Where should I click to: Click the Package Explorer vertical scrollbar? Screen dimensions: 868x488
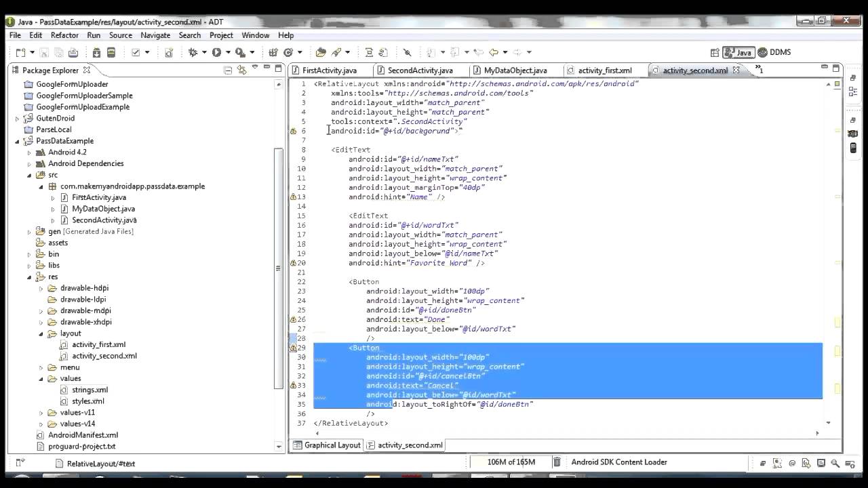278,268
